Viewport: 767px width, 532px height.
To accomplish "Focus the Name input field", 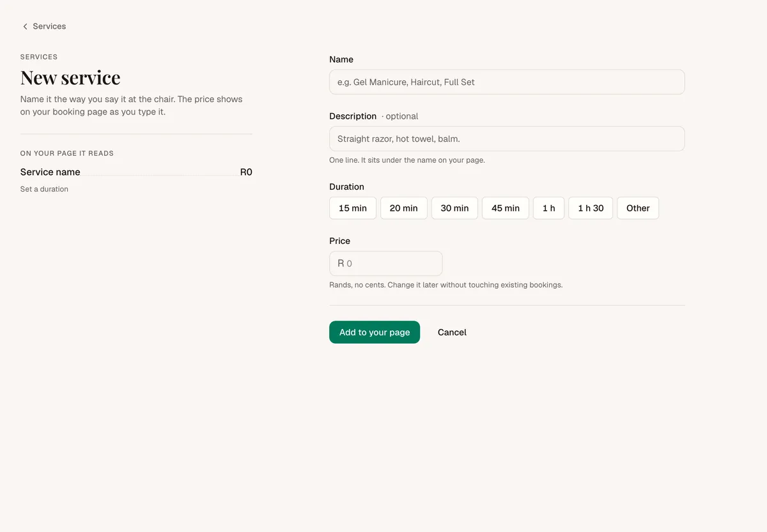I will [507, 82].
